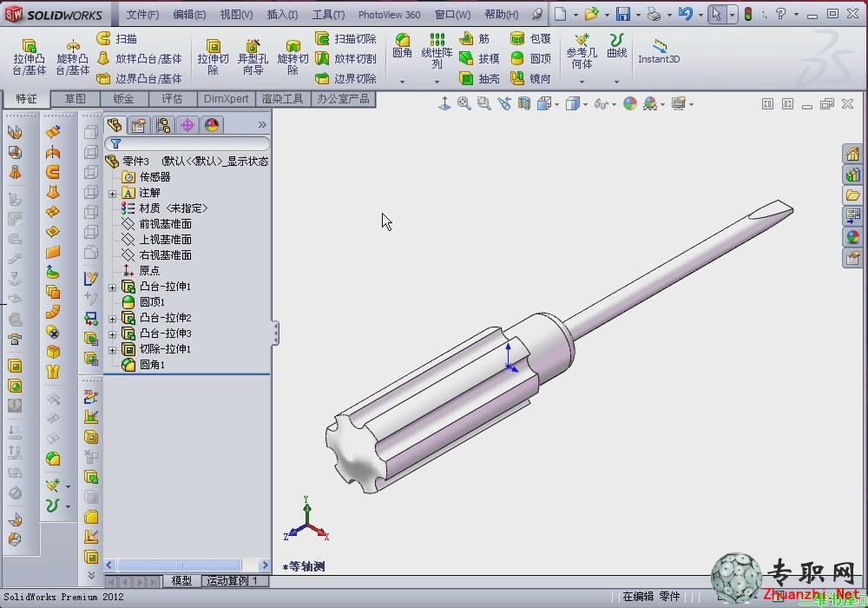The image size is (868, 608).
Task: Switch to the 渲染工具 render tools tab
Action: click(x=282, y=99)
